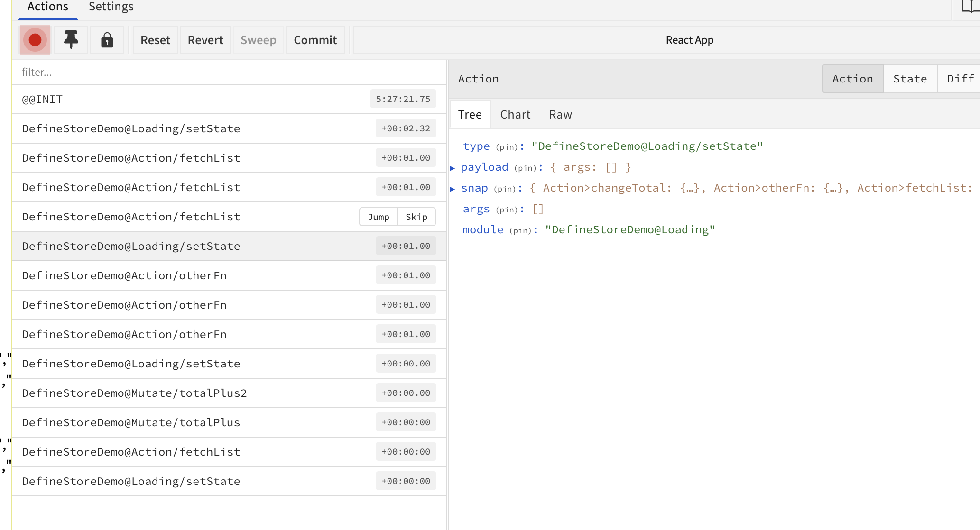Toggle the lock changes icon
The height and width of the screenshot is (530, 980).
pyautogui.click(x=107, y=40)
